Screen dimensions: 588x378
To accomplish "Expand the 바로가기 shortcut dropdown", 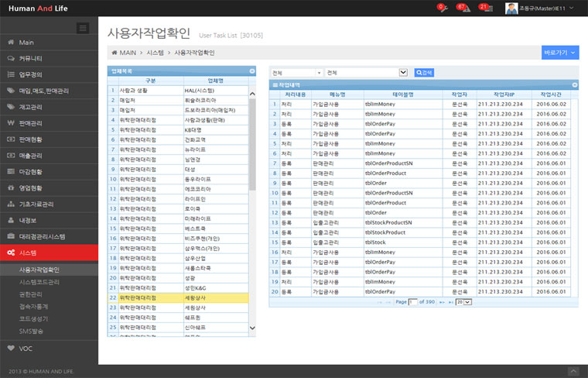I will pos(560,53).
